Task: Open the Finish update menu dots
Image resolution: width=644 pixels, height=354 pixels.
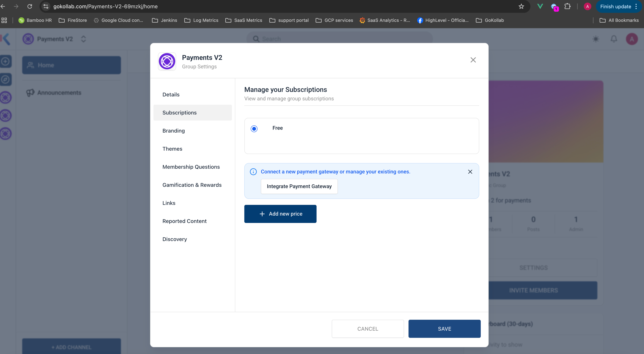Action: [x=636, y=7]
